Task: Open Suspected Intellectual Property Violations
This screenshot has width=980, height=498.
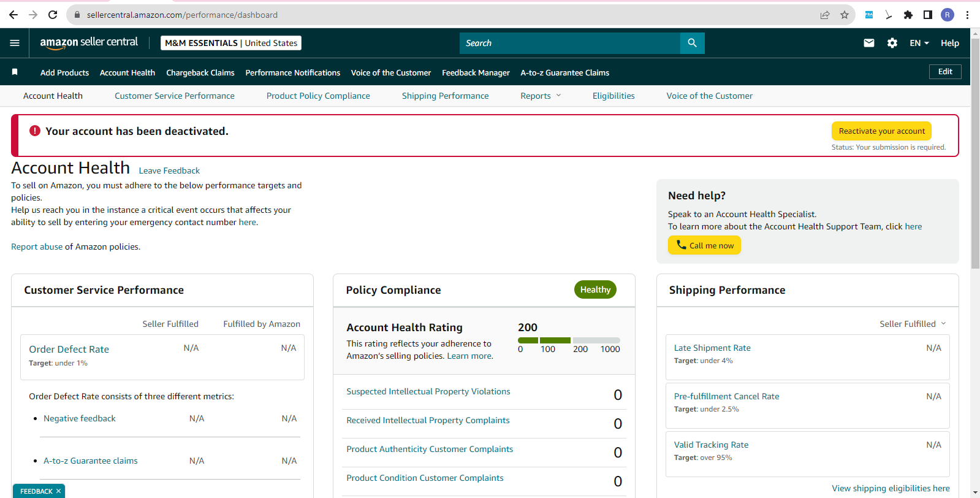Action: 428,391
